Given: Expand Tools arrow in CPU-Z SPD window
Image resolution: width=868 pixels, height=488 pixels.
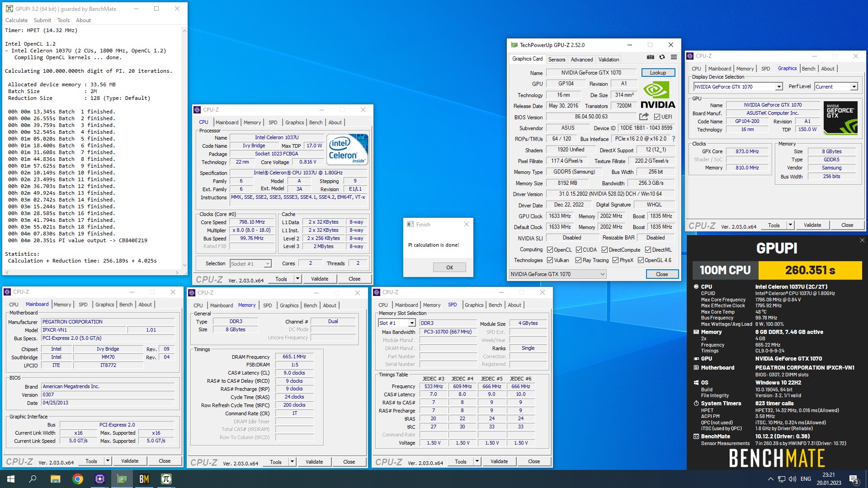Looking at the screenshot, I should pos(477,461).
